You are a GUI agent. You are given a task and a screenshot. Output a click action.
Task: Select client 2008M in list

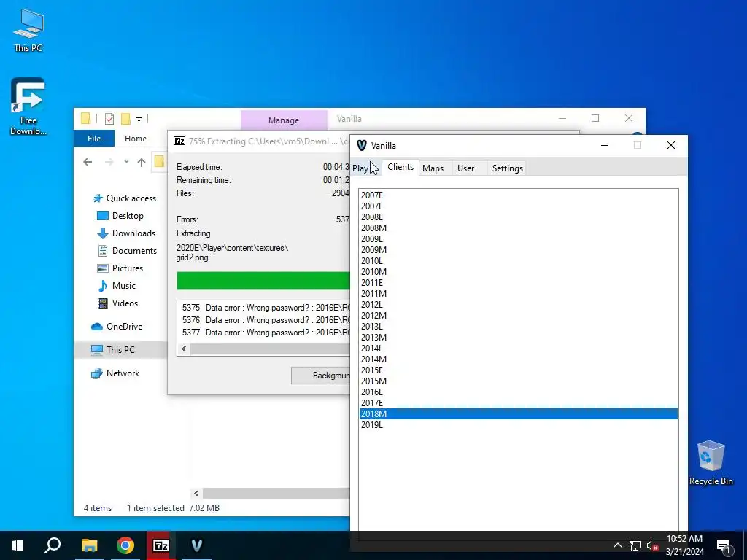tap(519, 228)
